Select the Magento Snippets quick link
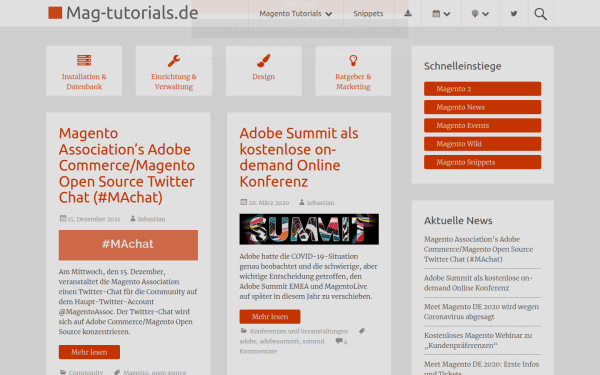600x375 pixels. [x=482, y=162]
